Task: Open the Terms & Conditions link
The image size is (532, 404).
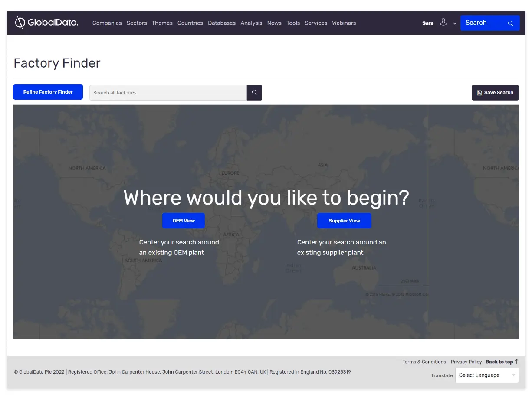Action: coord(424,362)
